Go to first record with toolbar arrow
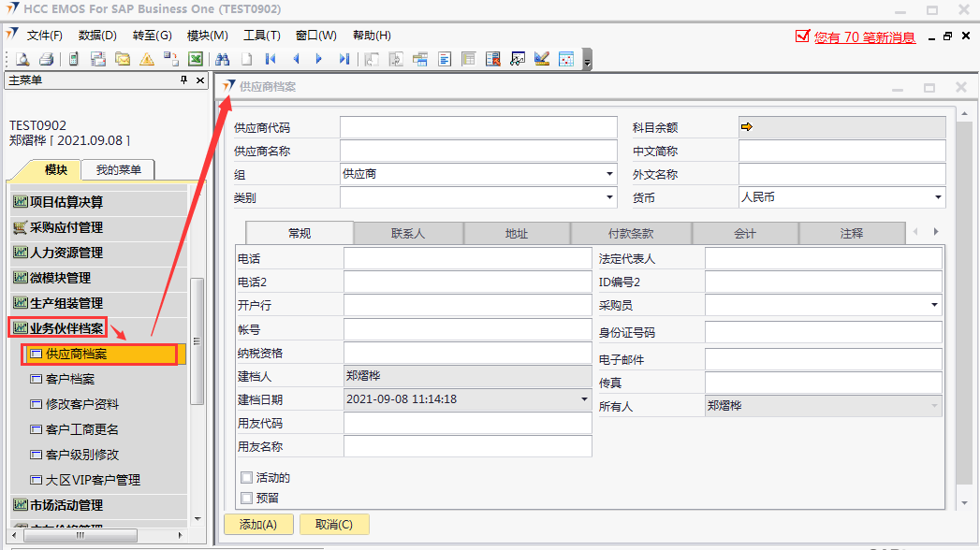The width and height of the screenshot is (980, 550). (x=271, y=59)
